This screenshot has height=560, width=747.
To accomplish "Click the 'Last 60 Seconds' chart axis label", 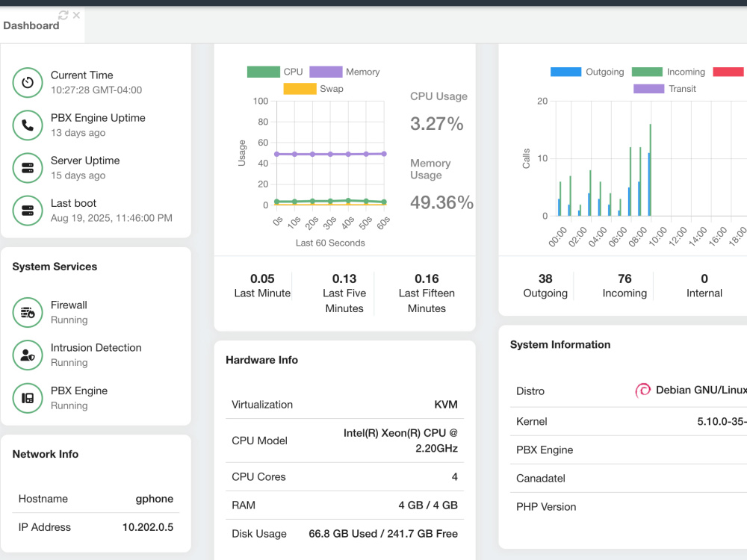I will pos(330,243).
